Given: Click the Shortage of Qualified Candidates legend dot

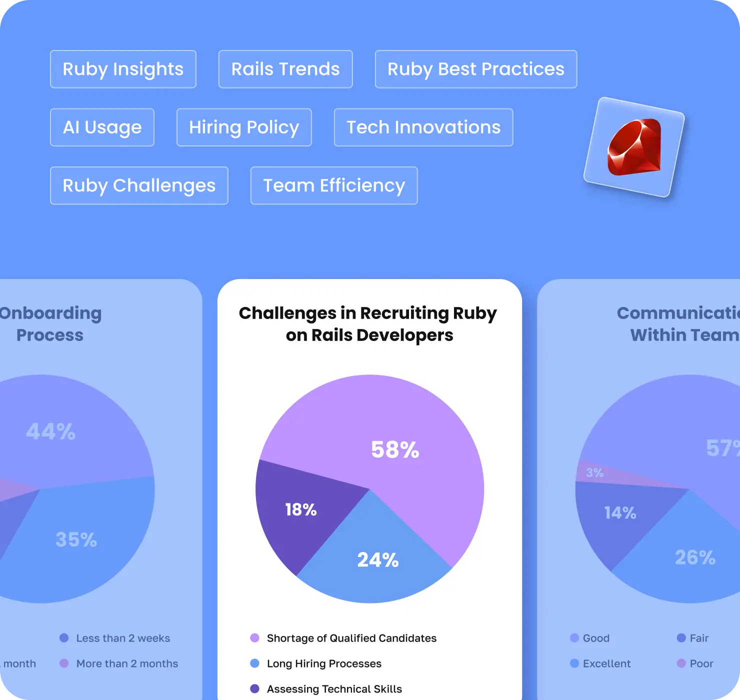Looking at the screenshot, I should click(254, 638).
